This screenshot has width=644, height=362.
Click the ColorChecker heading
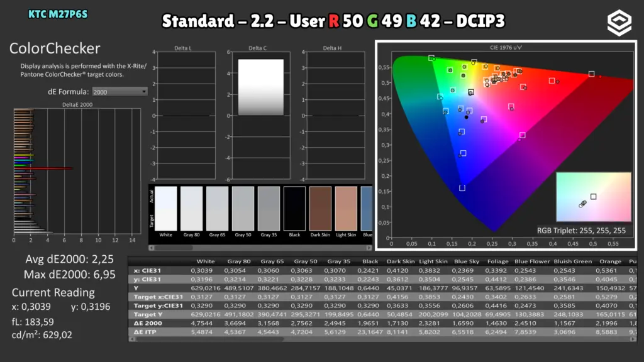pos(55,48)
